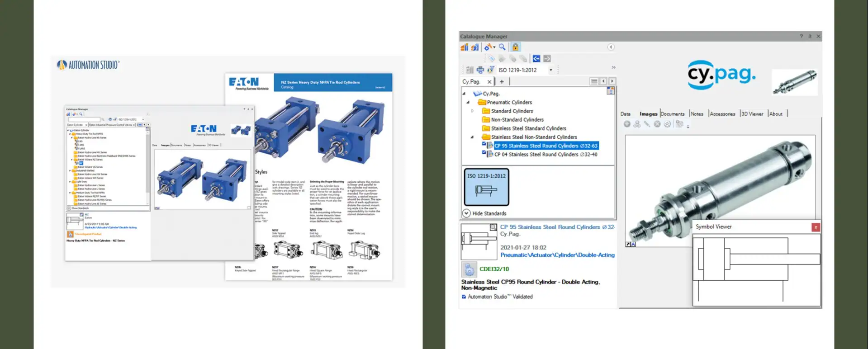
Task: Click the cylinder symbol preview thumbnail
Action: coord(479,241)
